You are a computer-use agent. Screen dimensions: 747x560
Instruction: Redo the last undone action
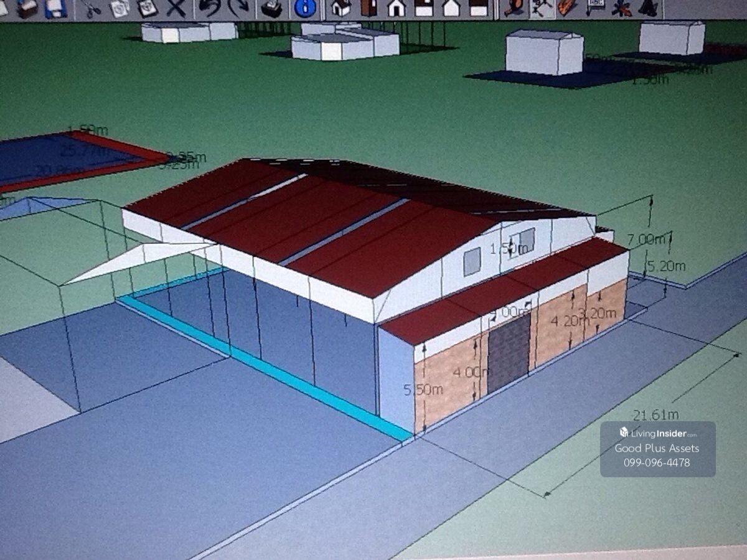pyautogui.click(x=238, y=8)
